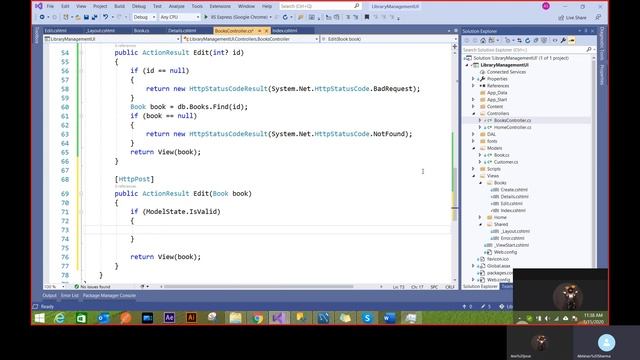
Task: Click Save All icon in toolbar
Action: coord(94,17)
